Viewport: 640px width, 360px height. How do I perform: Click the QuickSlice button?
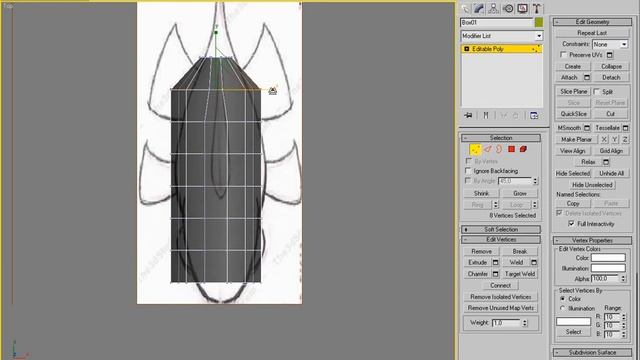pyautogui.click(x=573, y=114)
